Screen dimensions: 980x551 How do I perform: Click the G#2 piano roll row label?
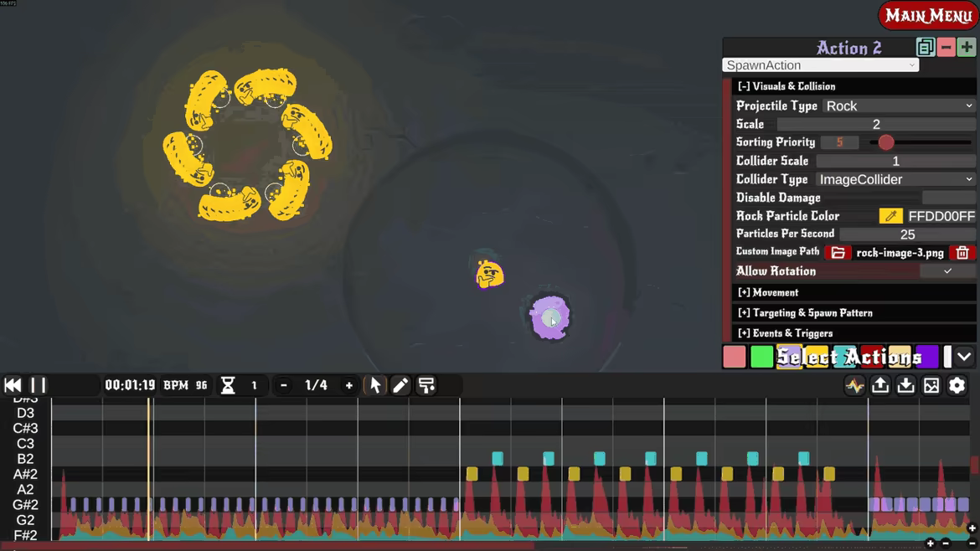[25, 505]
